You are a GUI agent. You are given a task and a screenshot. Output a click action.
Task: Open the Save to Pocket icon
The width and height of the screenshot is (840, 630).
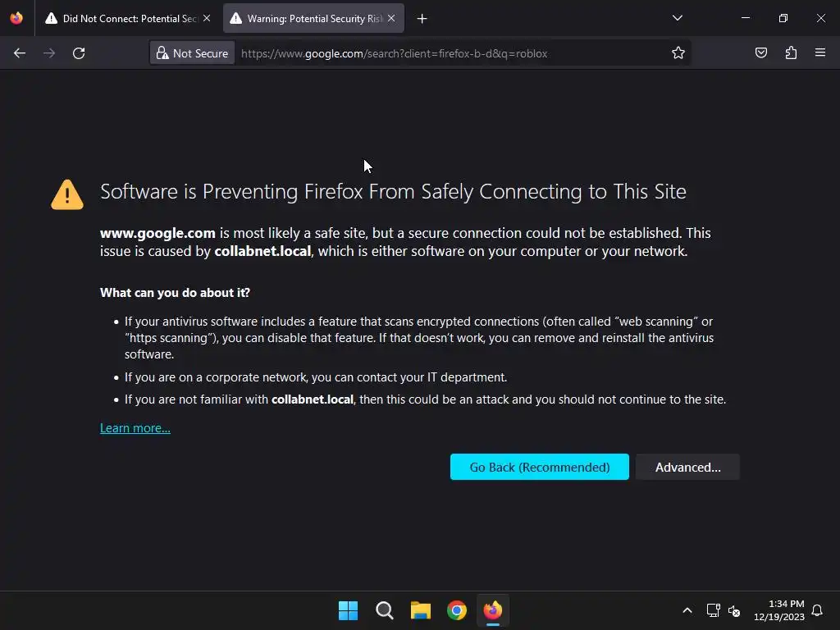point(761,52)
